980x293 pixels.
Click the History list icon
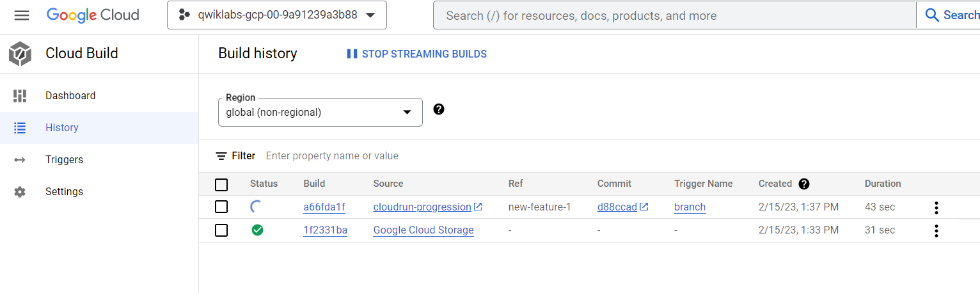pos(20,128)
